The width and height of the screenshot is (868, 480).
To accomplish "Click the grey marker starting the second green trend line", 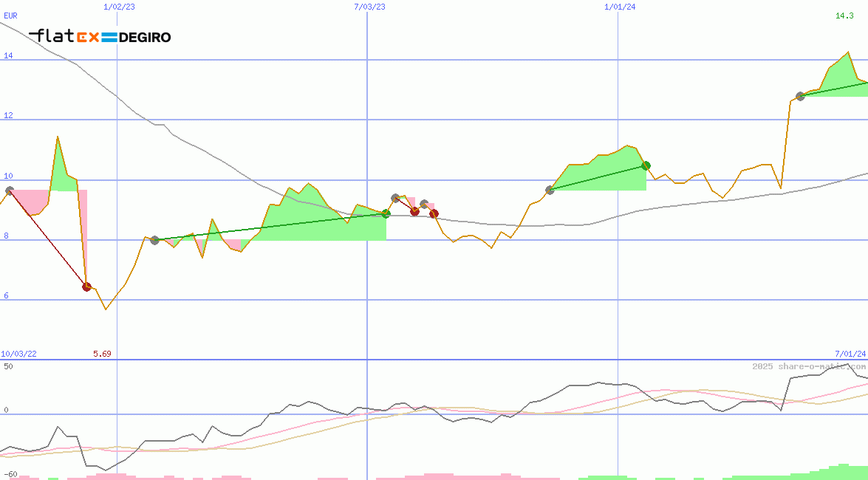I will (550, 190).
